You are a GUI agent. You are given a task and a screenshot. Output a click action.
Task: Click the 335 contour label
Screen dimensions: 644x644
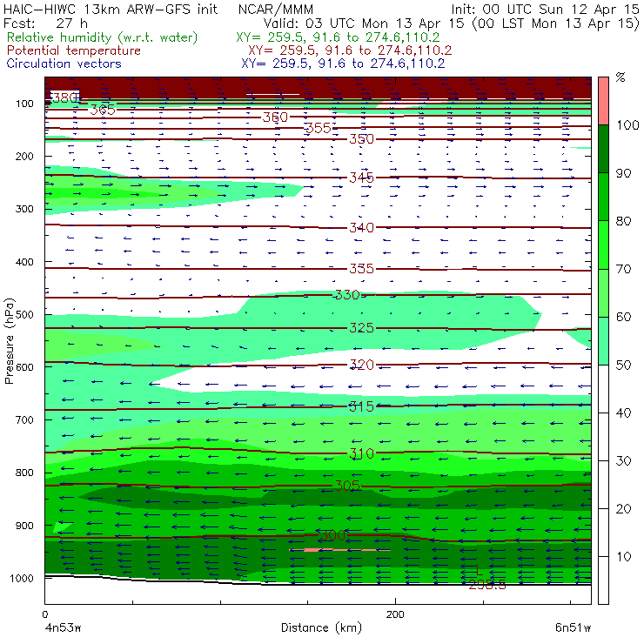(362, 269)
